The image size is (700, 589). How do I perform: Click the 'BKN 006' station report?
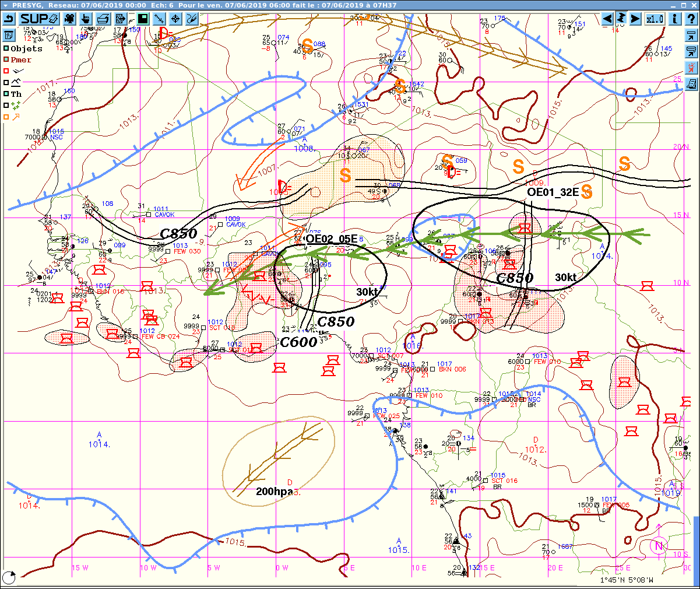452,369
